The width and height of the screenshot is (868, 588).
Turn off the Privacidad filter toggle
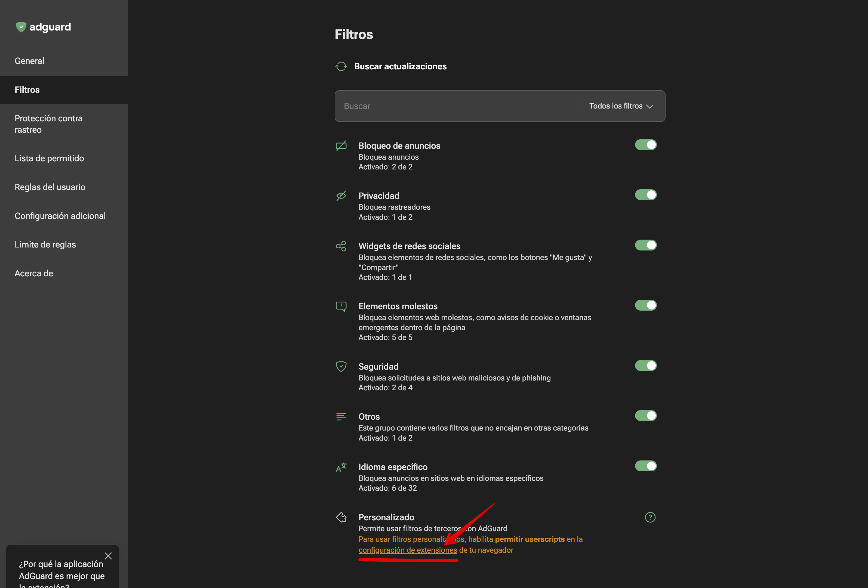(645, 195)
